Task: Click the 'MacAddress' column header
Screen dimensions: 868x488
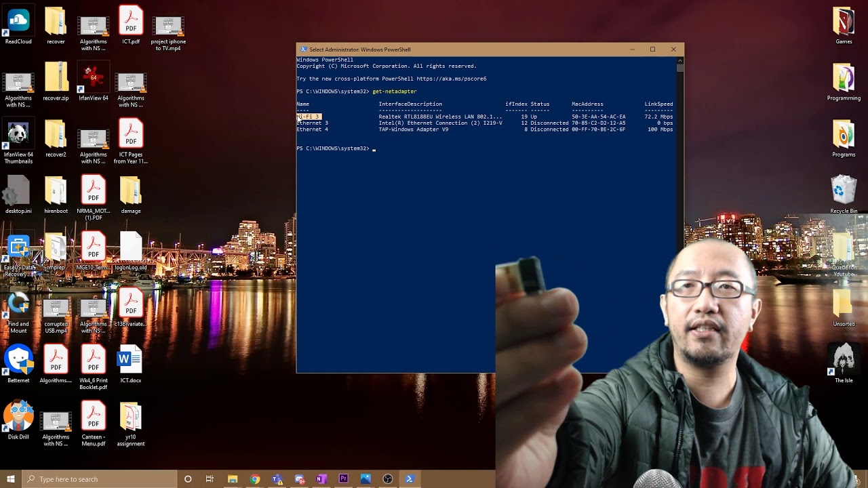Action: point(587,104)
